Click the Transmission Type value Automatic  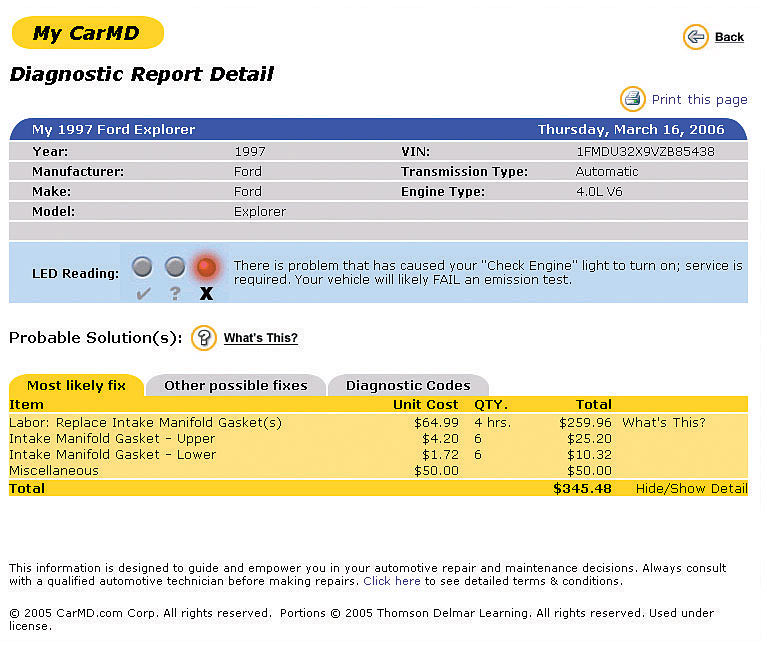tap(607, 172)
